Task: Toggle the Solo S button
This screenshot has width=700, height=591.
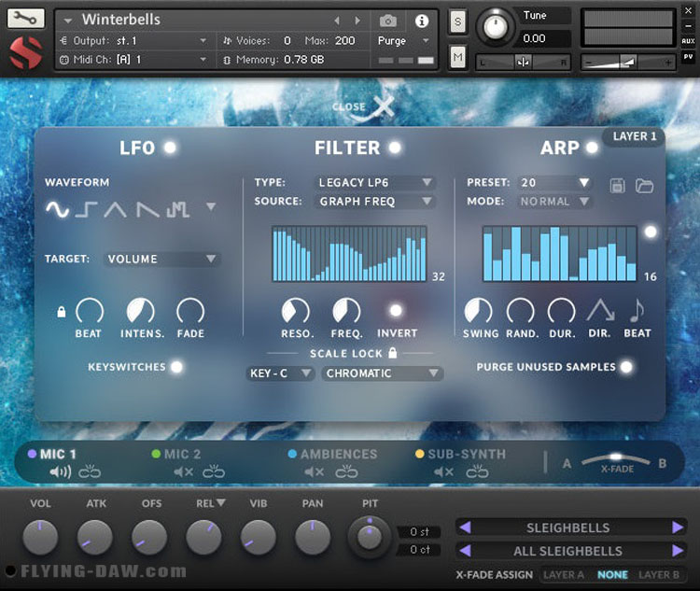Action: click(x=457, y=21)
